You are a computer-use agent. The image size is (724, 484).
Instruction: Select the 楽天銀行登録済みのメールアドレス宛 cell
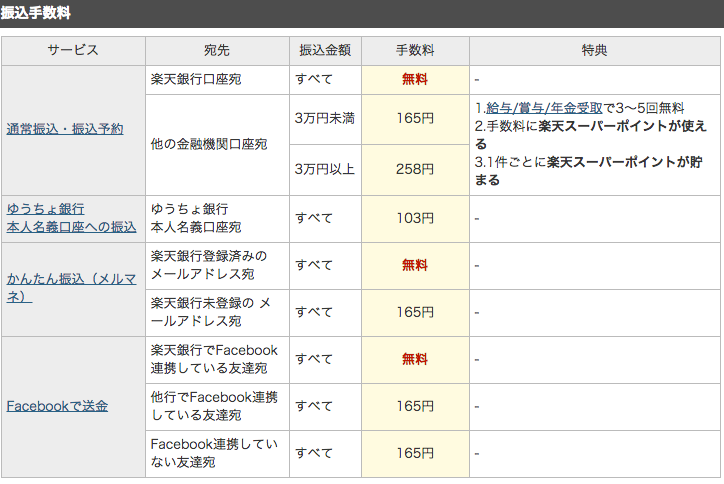217,266
